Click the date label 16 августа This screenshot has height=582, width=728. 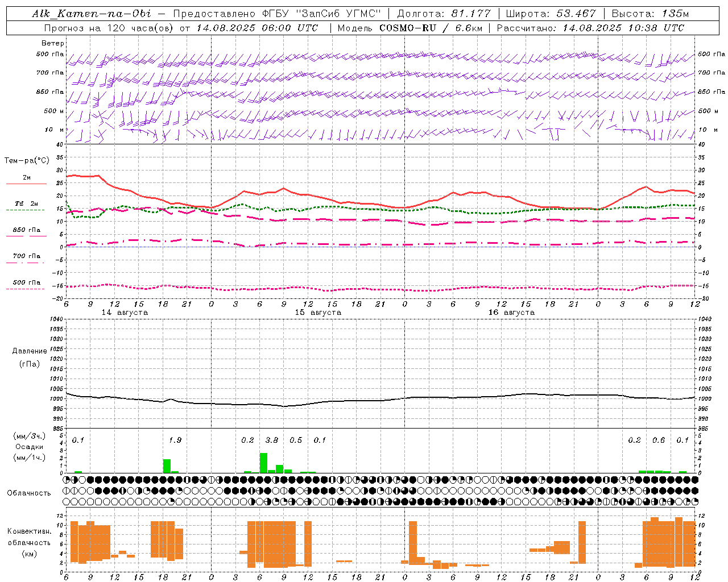pyautogui.click(x=511, y=313)
